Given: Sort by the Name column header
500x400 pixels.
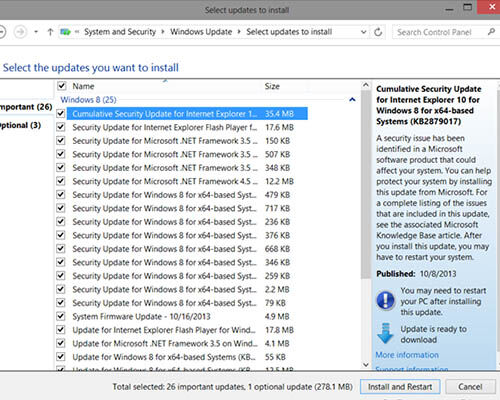Looking at the screenshot, I should [x=83, y=86].
